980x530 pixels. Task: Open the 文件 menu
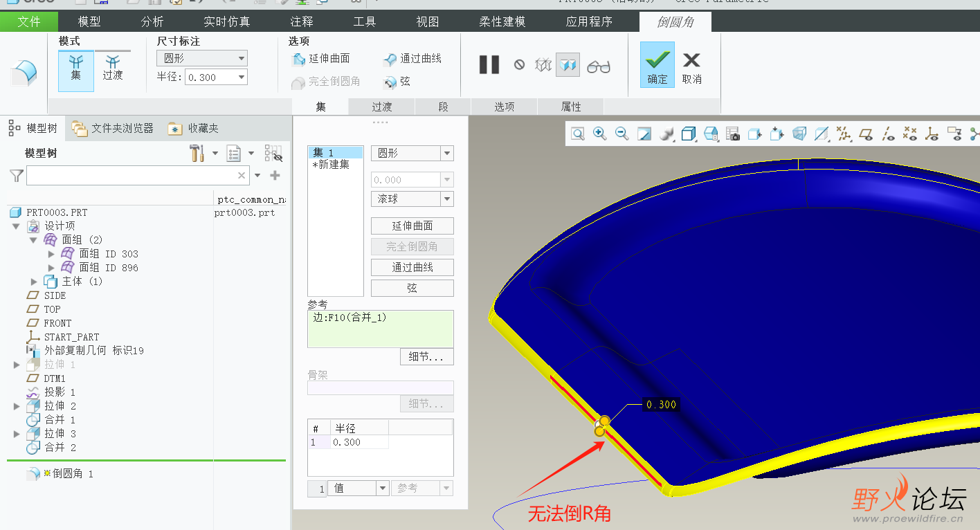pos(29,21)
